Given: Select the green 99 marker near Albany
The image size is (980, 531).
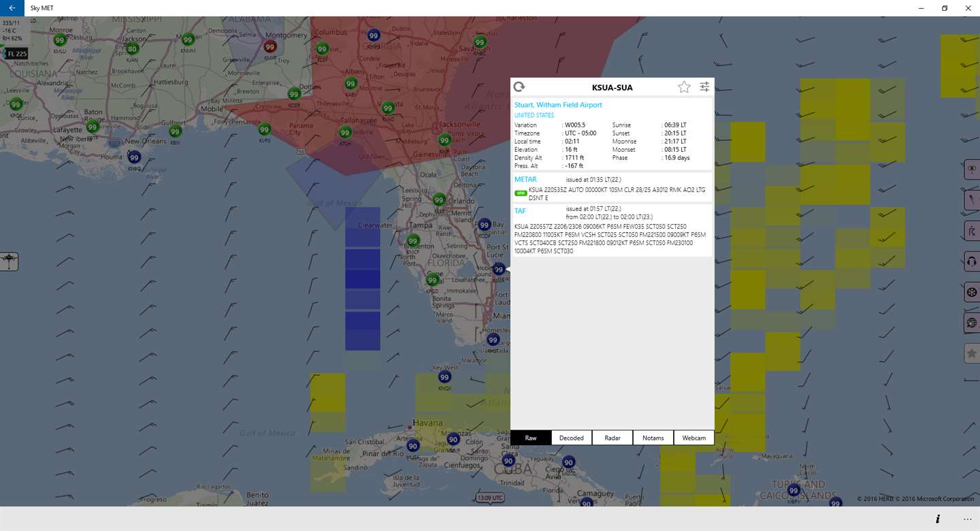Looking at the screenshot, I should click(350, 84).
